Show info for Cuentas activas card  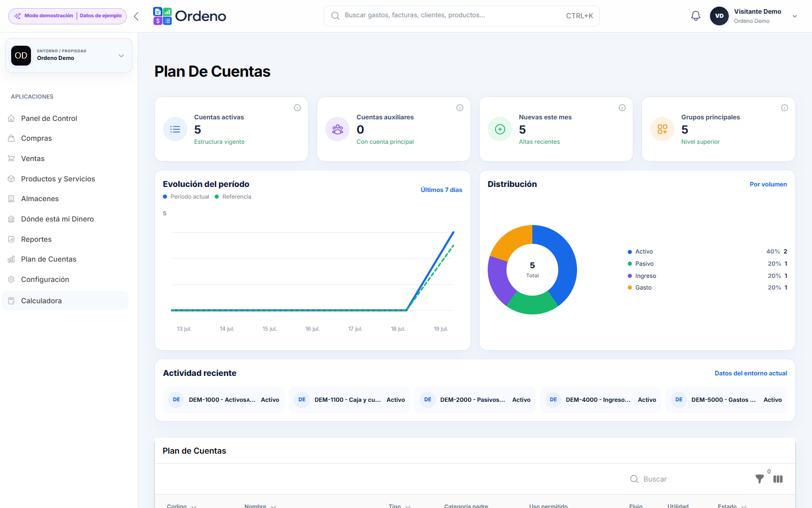[297, 108]
